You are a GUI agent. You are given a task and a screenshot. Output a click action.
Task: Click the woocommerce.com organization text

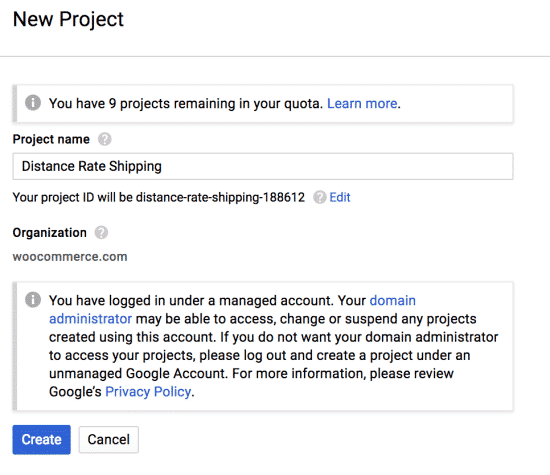point(70,257)
